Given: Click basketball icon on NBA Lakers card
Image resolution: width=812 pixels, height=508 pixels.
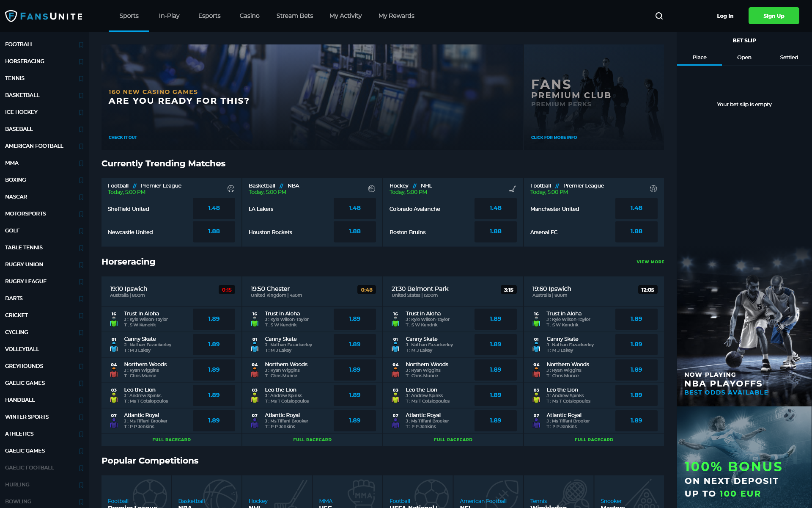Looking at the screenshot, I should (x=372, y=189).
